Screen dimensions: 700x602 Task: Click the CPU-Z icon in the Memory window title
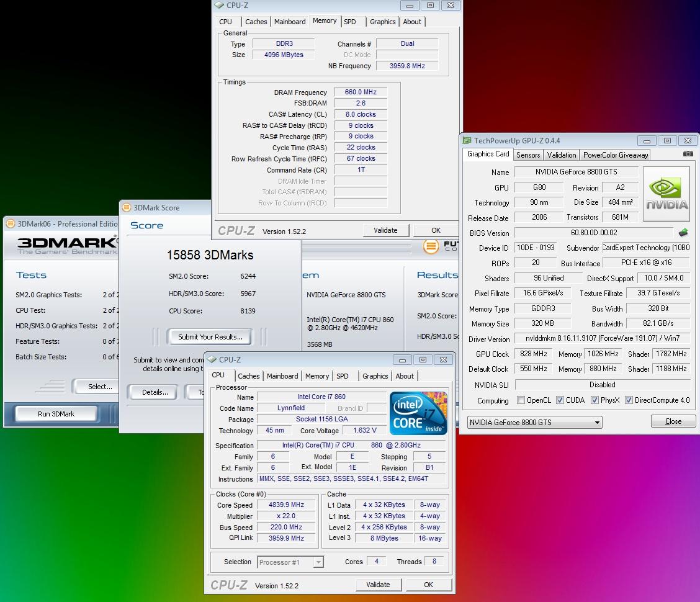click(x=218, y=6)
